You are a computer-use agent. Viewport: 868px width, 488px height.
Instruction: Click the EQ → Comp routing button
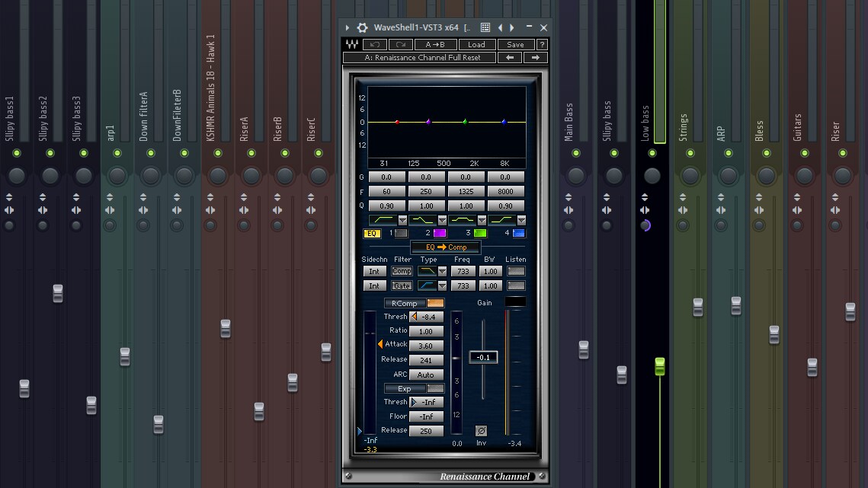[x=446, y=247]
